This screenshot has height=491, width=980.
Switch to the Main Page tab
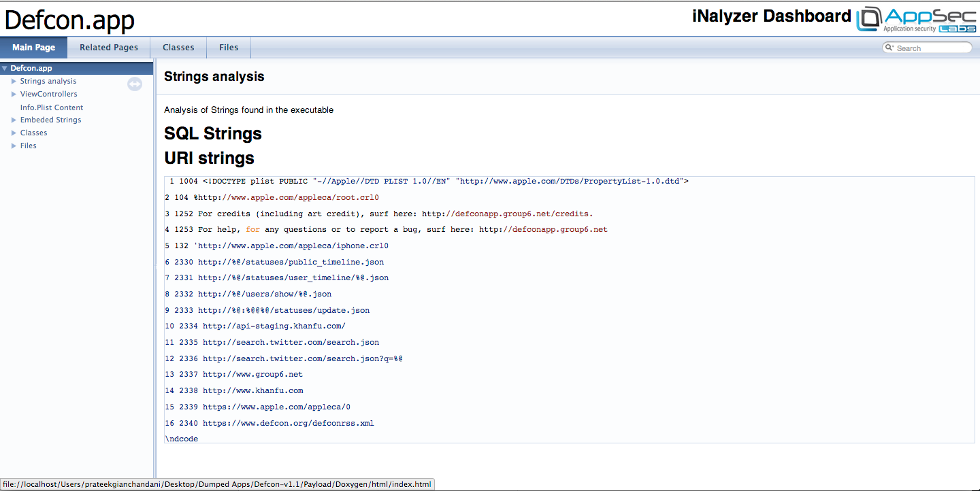[x=33, y=48]
